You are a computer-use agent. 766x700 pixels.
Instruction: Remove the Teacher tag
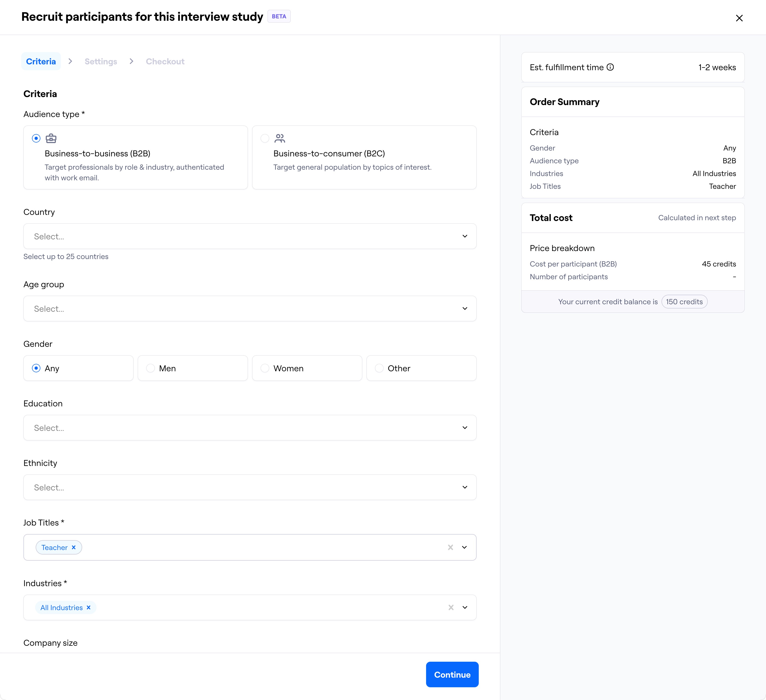74,547
